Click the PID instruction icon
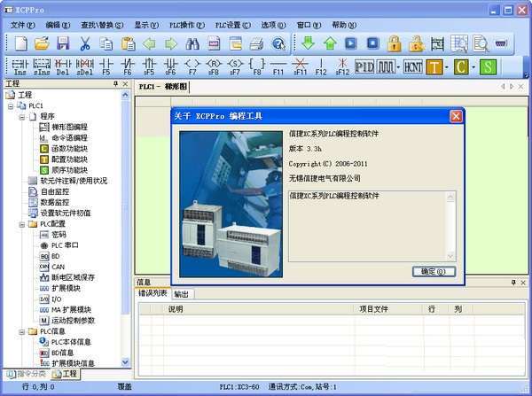Image resolution: width=532 pixels, height=396 pixels. (364, 66)
